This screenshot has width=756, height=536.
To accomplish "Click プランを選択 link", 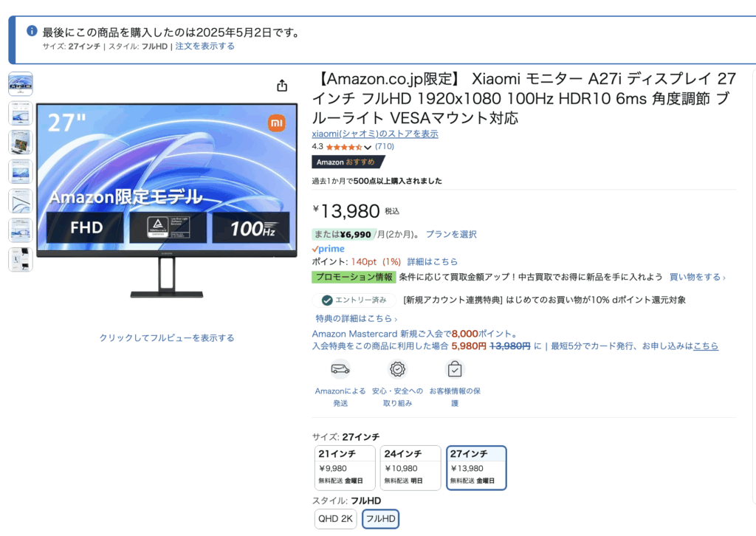I will 451,234.
